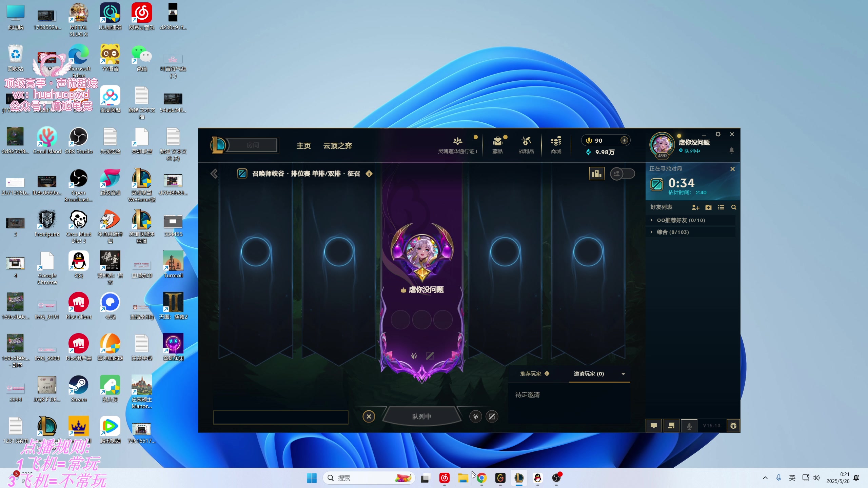Click the 英 input method indicator

pos(792,478)
